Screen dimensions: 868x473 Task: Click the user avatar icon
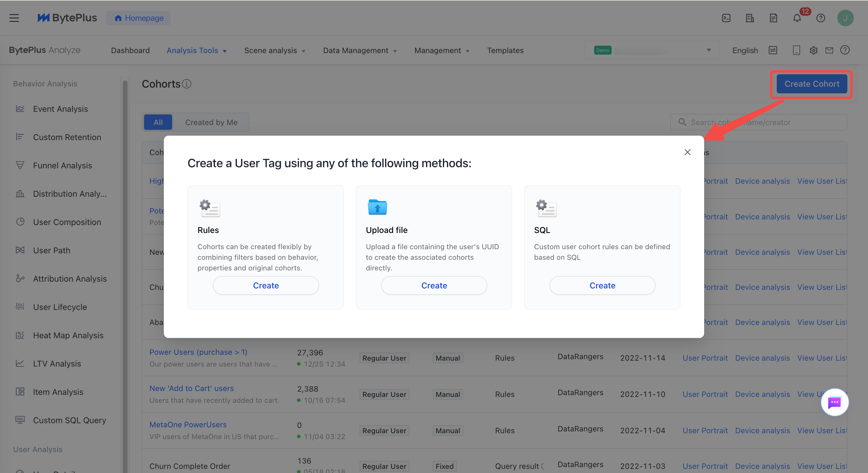(845, 18)
